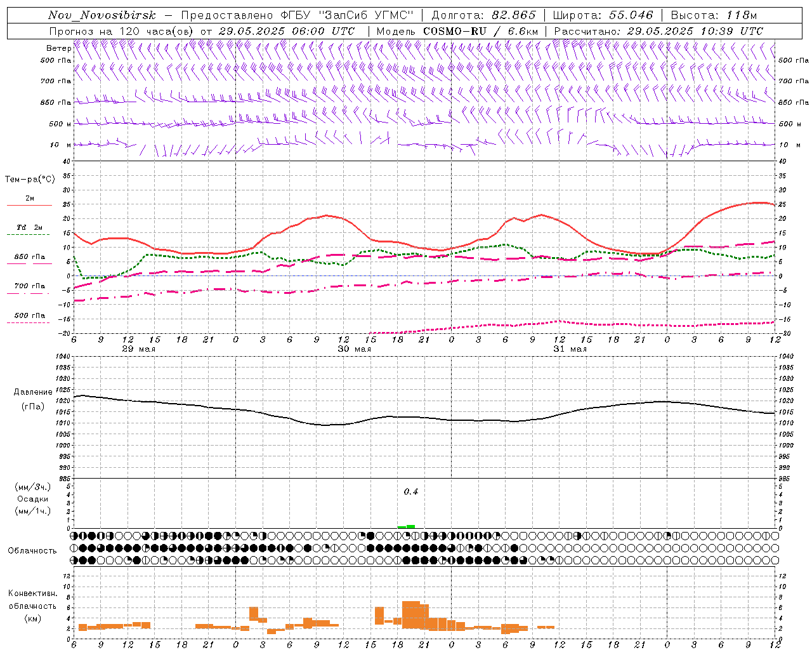The image size is (812, 650).
Task: Click the tallest orange convective cloud bar
Action: 411,614
